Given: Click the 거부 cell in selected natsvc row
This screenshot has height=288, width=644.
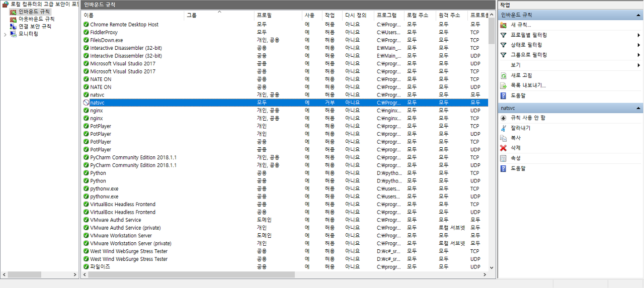Looking at the screenshot, I should tap(330, 103).
